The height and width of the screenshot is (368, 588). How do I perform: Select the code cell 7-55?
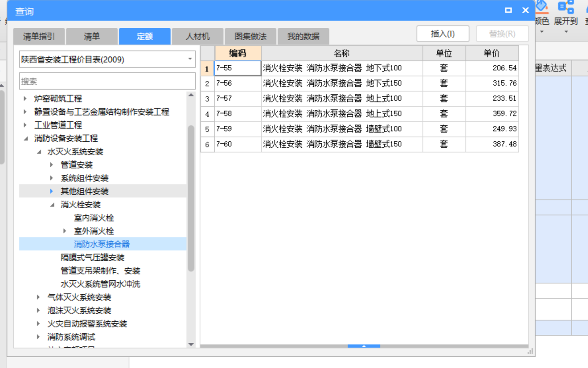238,68
